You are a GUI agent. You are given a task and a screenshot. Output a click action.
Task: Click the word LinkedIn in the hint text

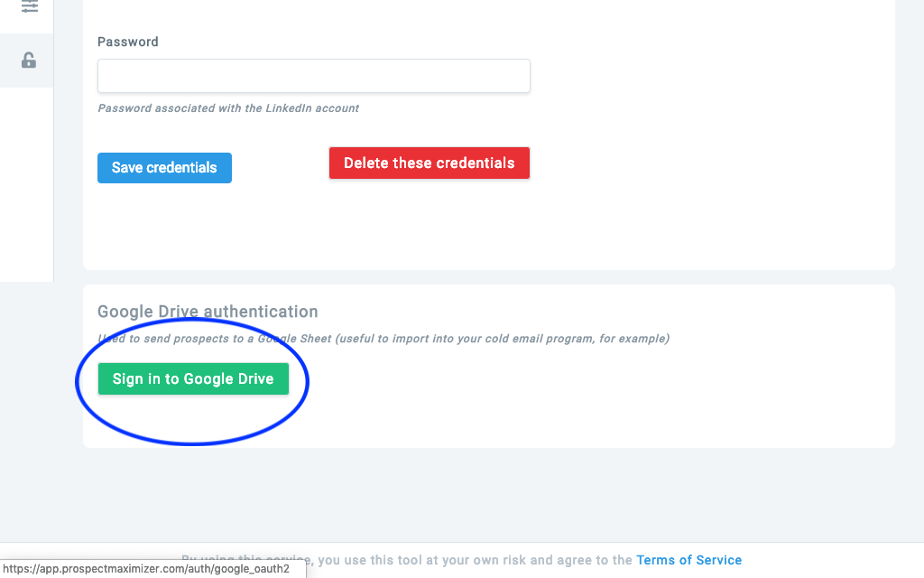288,108
